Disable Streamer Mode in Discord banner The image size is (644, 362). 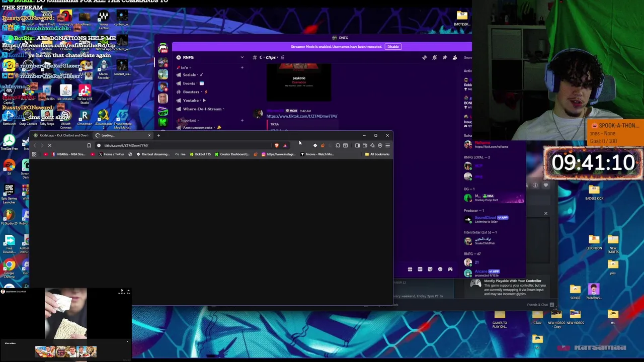click(393, 47)
